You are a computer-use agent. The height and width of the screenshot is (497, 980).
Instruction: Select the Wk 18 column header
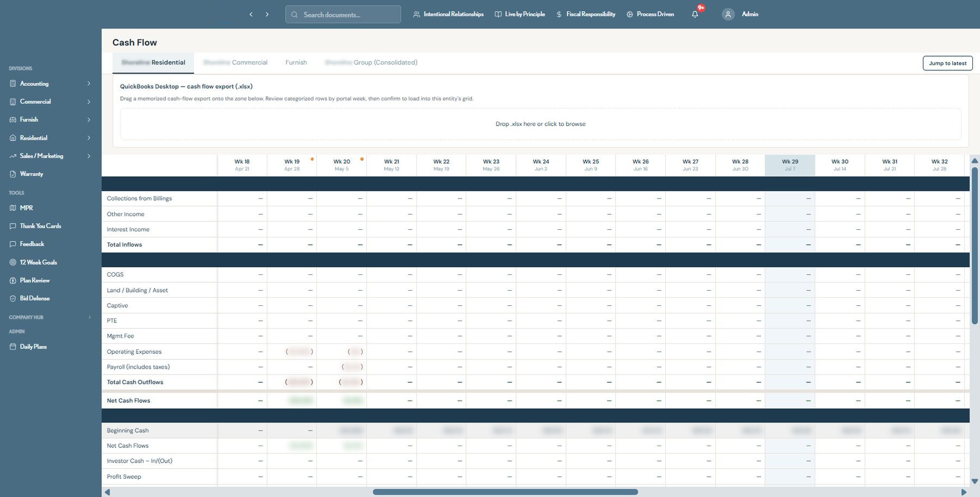pos(242,165)
